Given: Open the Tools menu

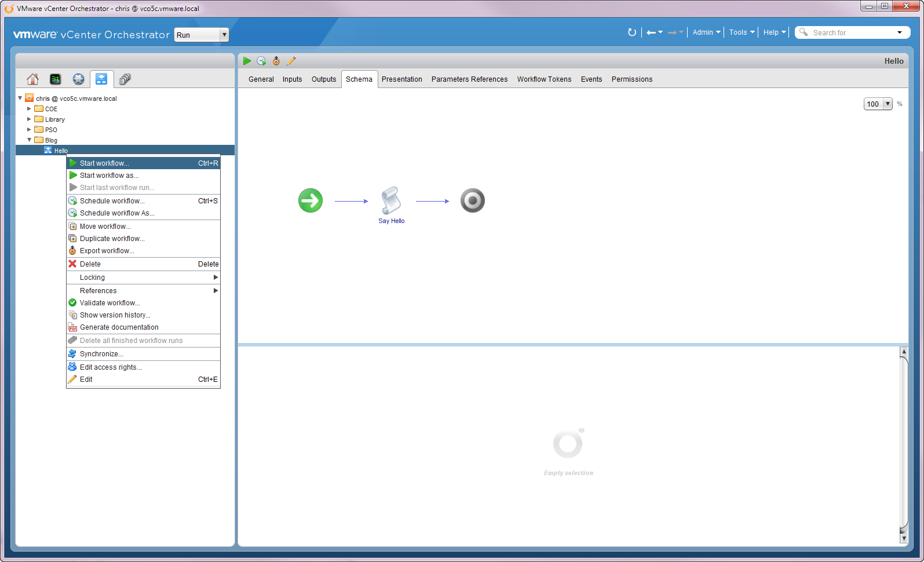Looking at the screenshot, I should click(741, 32).
